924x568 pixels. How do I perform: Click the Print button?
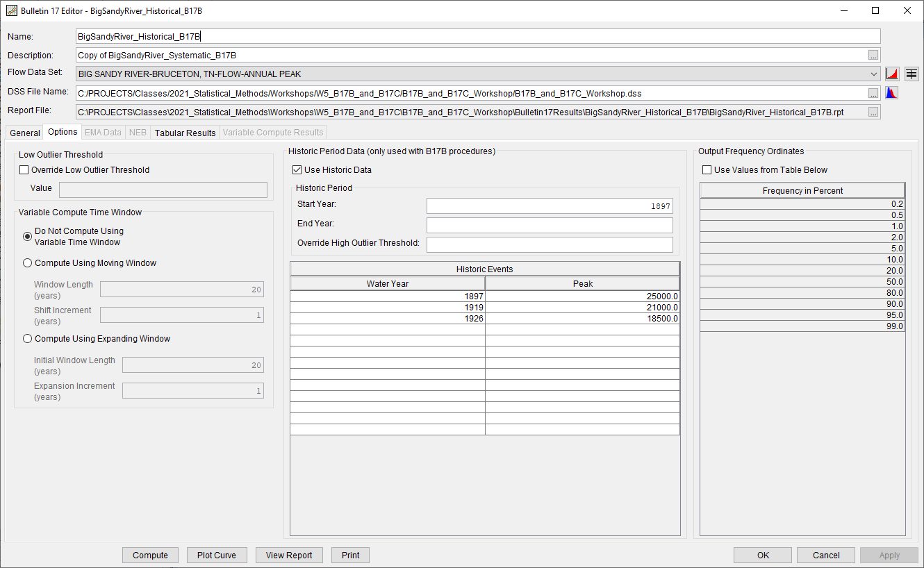pos(350,556)
